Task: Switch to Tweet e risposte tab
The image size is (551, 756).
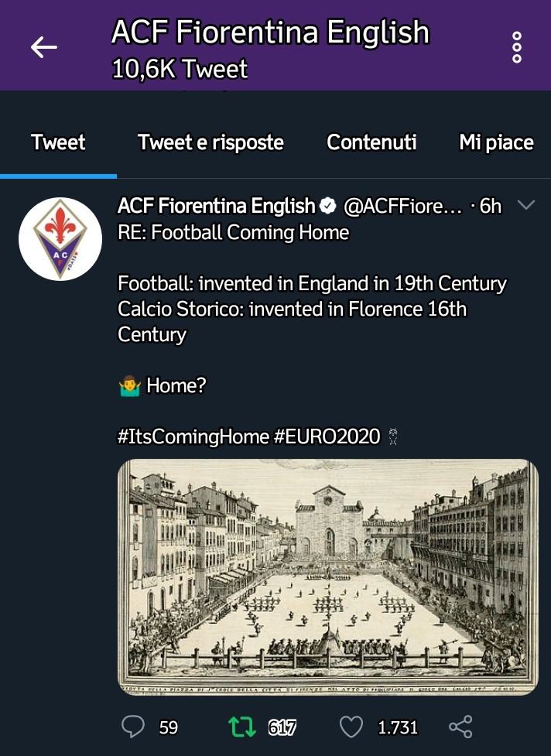Action: pos(210,142)
